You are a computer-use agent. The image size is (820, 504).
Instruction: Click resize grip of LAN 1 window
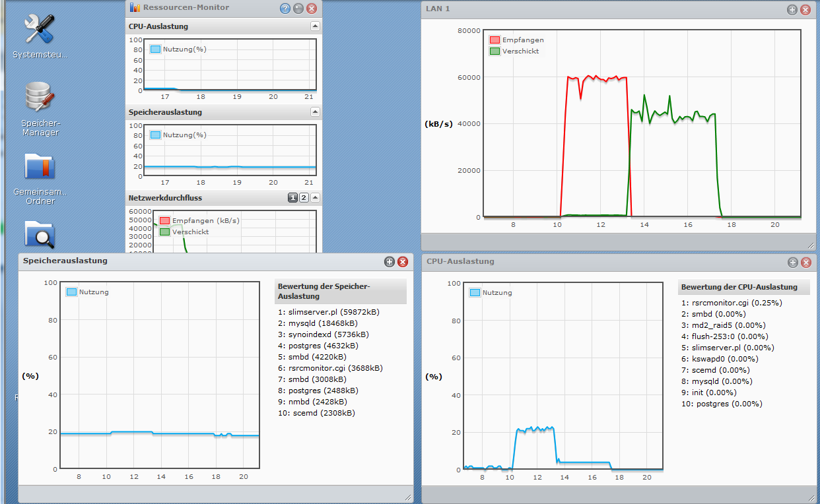[x=811, y=245]
